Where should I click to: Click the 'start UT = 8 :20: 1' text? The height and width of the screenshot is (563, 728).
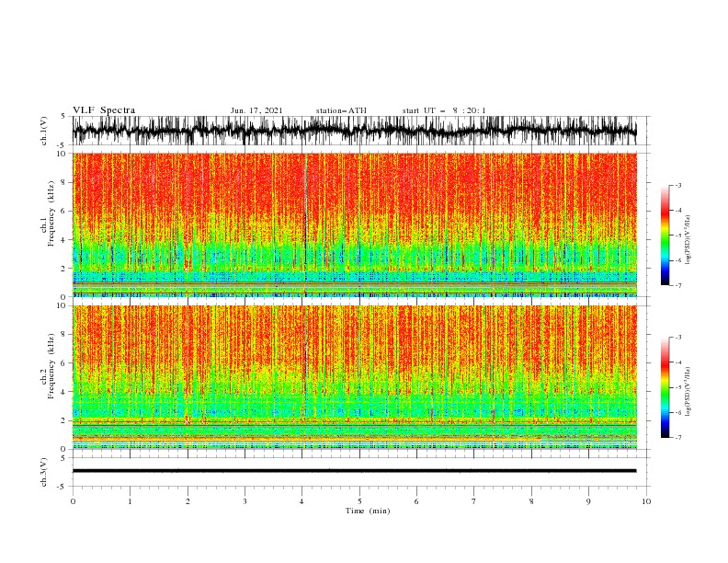point(444,110)
